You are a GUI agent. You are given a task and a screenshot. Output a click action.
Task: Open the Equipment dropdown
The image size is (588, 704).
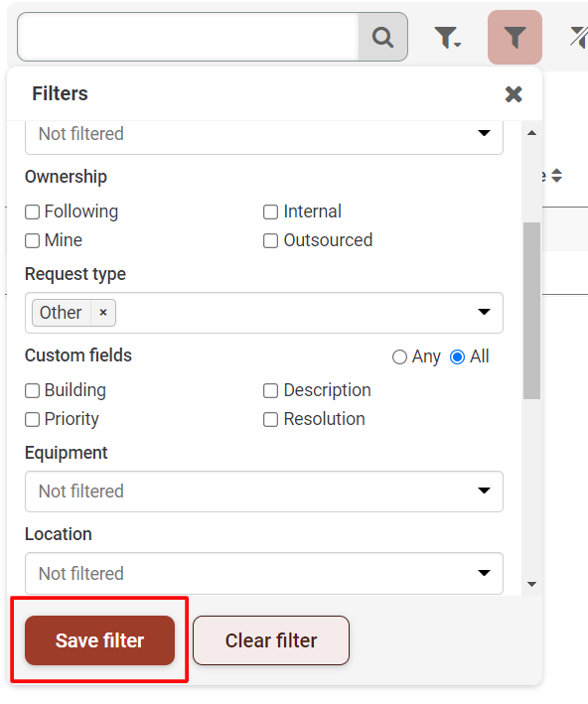[x=264, y=492]
